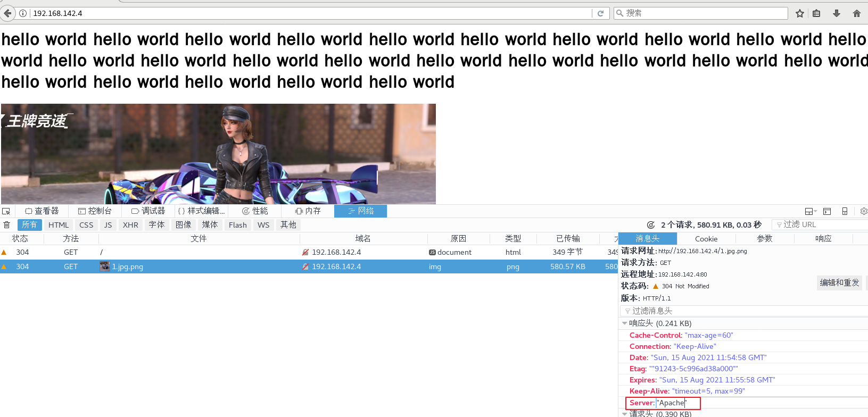The image size is (868, 417).
Task: Filter requests by CSS
Action: point(86,225)
